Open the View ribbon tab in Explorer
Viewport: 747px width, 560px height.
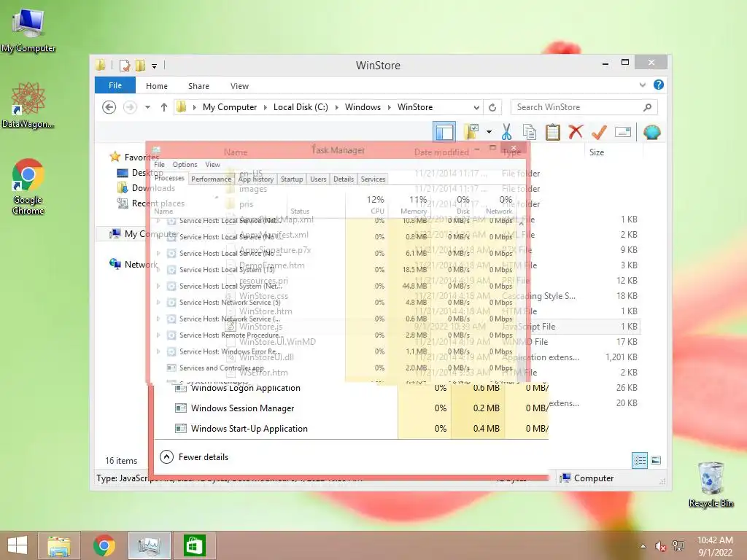[x=239, y=86]
